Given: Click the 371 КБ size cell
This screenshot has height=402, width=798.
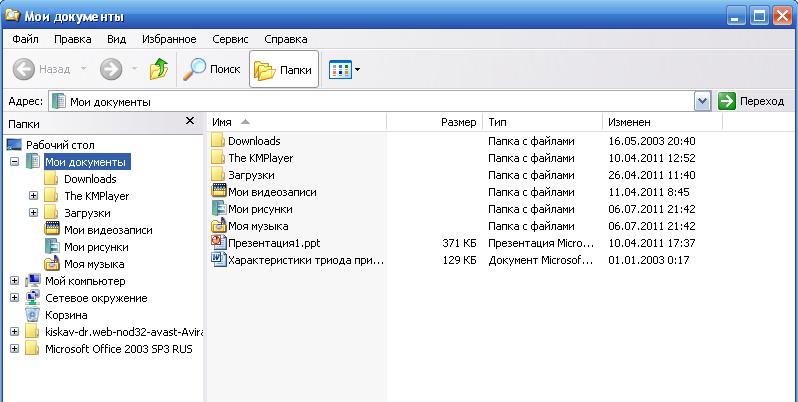Looking at the screenshot, I should (459, 243).
